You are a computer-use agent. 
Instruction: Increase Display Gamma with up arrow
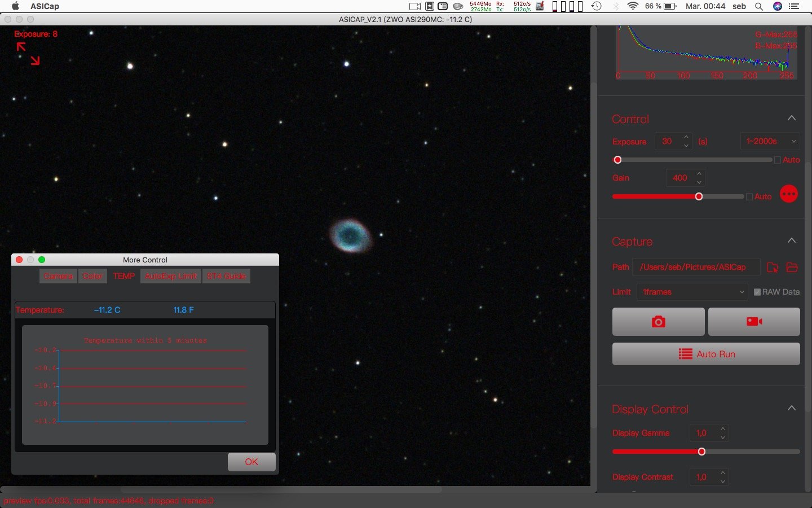723,429
